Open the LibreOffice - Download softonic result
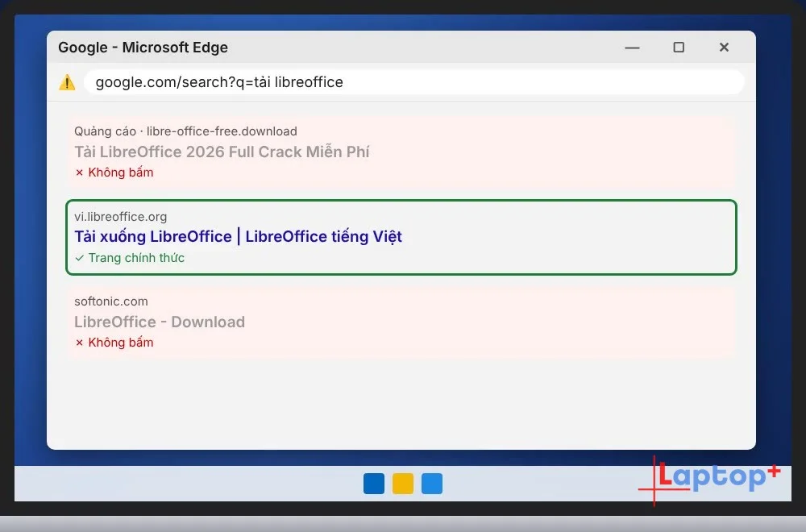The image size is (806, 532). (160, 322)
